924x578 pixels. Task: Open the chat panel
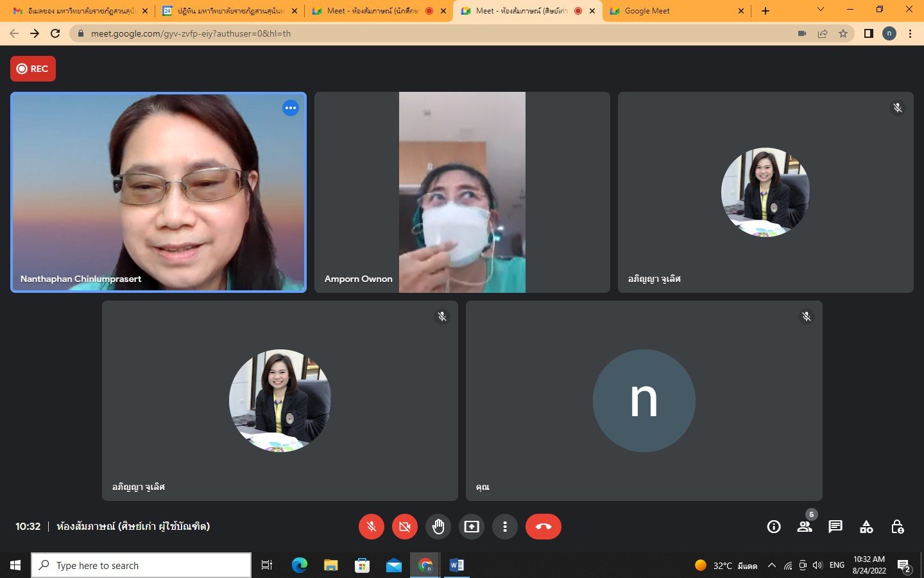pos(835,527)
